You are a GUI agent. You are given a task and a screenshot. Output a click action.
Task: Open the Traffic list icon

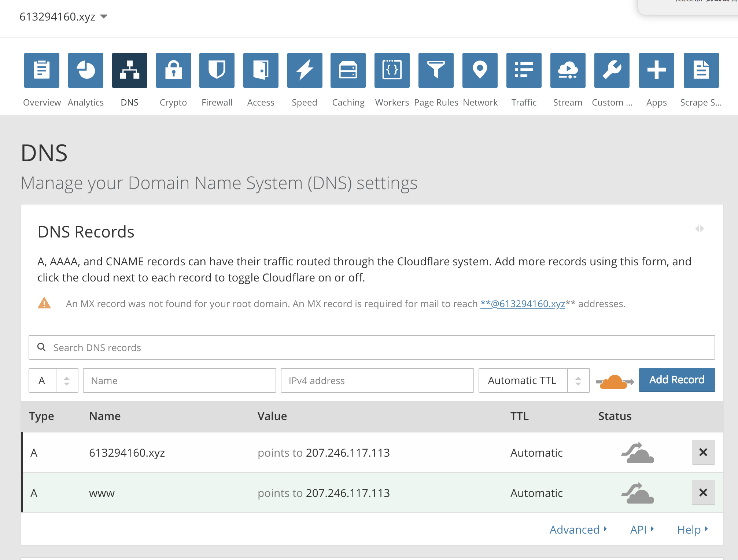[x=524, y=70]
